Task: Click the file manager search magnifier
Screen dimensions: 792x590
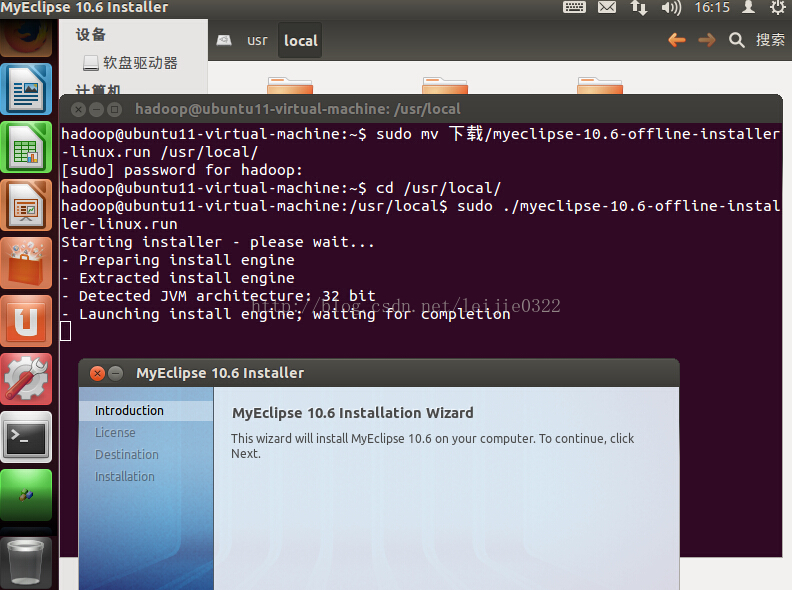Action: (x=736, y=40)
